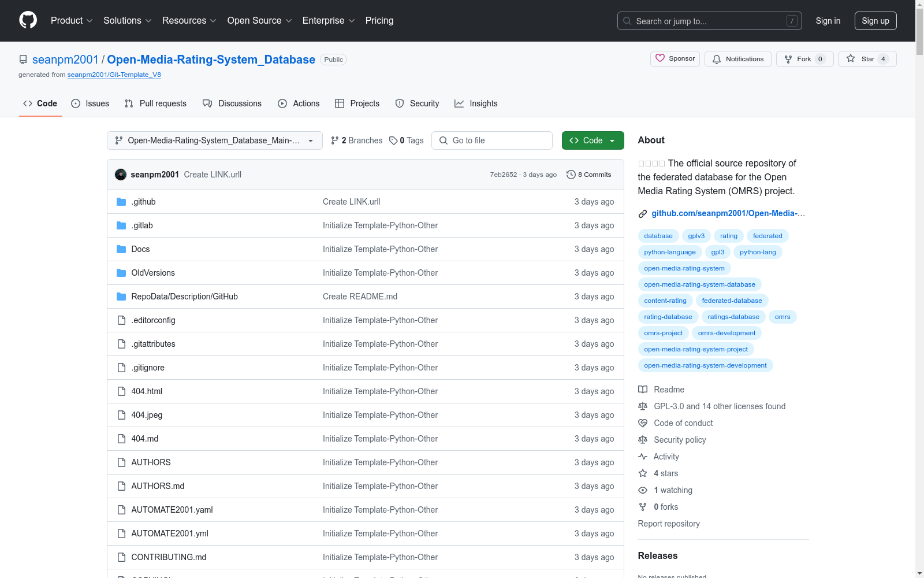Focus the Search or jump to field
The height and width of the screenshot is (578, 924).
coord(710,21)
